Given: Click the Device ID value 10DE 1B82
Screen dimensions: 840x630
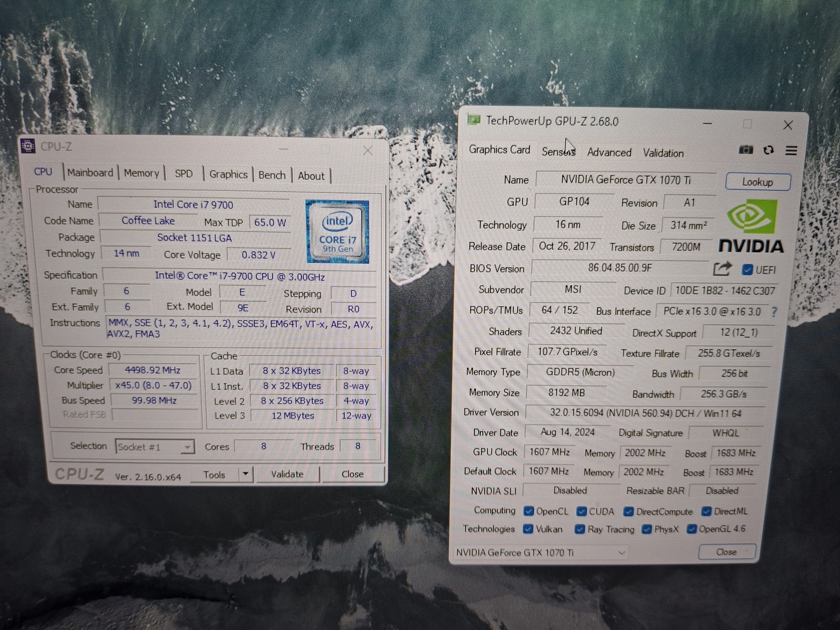Looking at the screenshot, I should pyautogui.click(x=725, y=291).
